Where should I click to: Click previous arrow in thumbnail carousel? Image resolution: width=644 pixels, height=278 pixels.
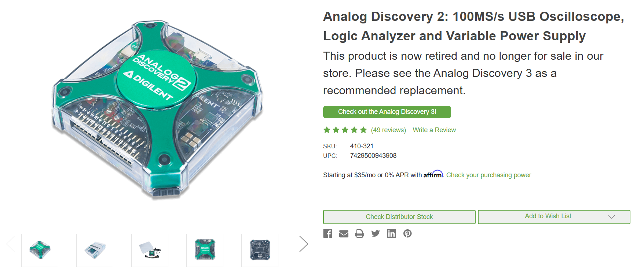point(10,244)
